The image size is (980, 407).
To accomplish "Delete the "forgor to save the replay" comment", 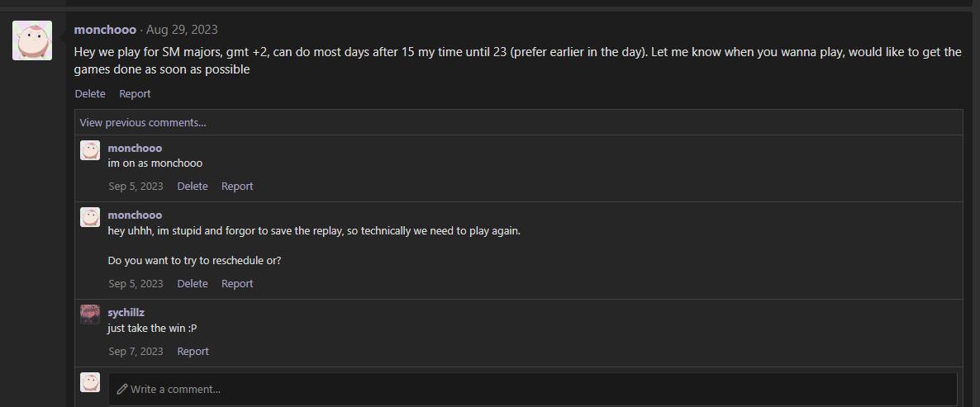I will [193, 284].
